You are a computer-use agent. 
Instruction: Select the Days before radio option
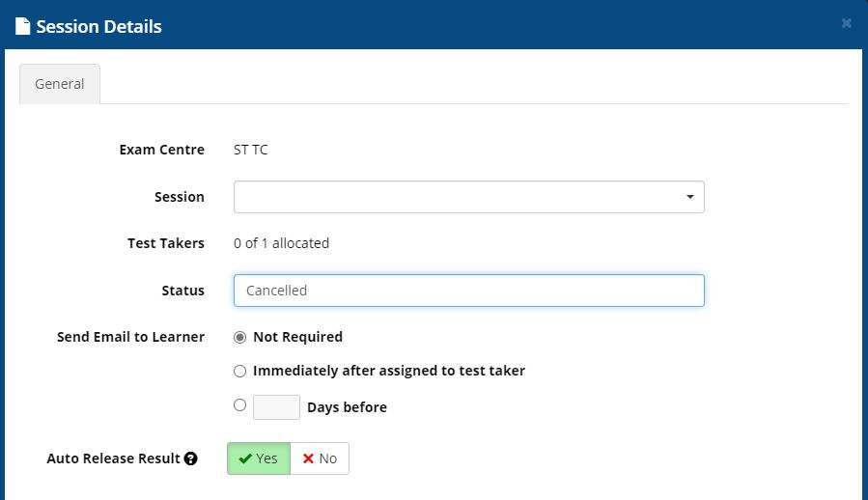coord(240,405)
